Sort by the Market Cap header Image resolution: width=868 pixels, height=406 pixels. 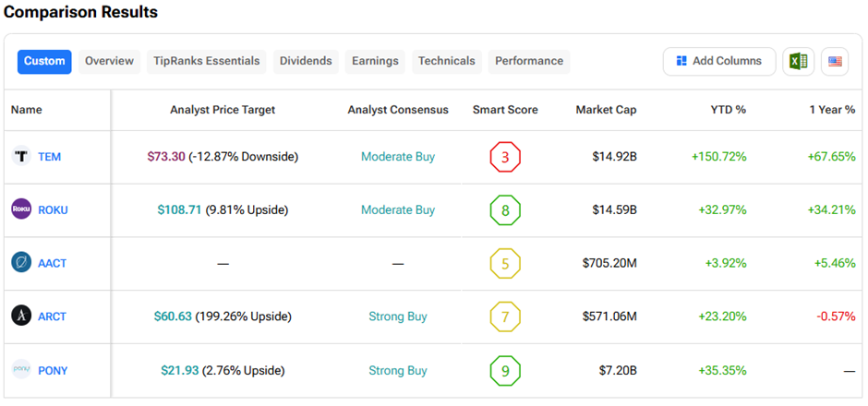tap(606, 110)
